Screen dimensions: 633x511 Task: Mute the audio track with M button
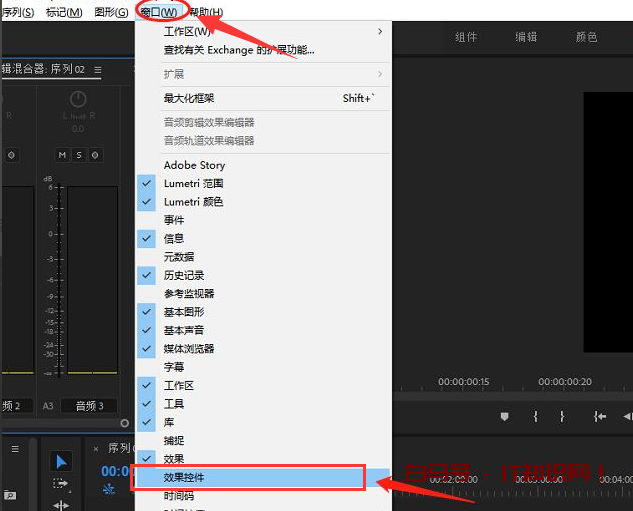click(x=62, y=155)
